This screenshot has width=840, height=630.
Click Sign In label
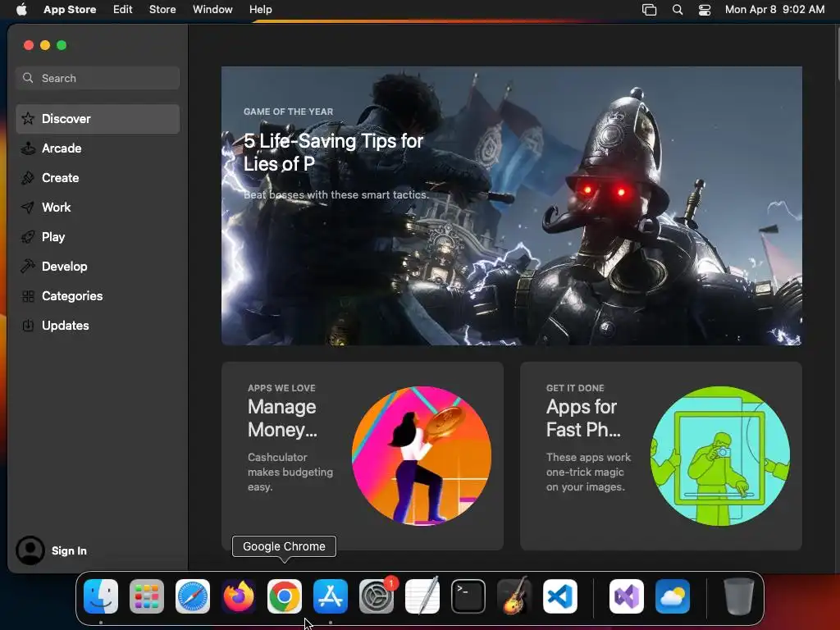point(69,550)
